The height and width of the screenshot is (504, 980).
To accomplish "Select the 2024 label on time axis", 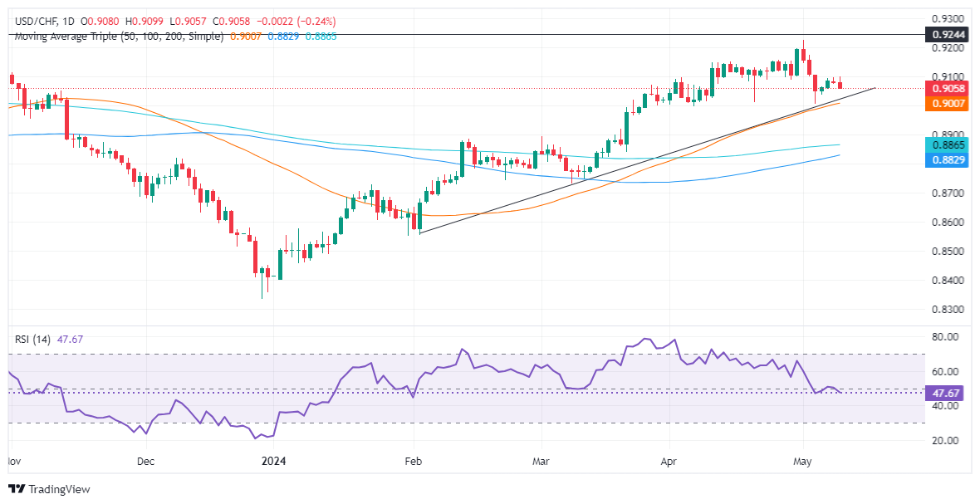I will 273,460.
